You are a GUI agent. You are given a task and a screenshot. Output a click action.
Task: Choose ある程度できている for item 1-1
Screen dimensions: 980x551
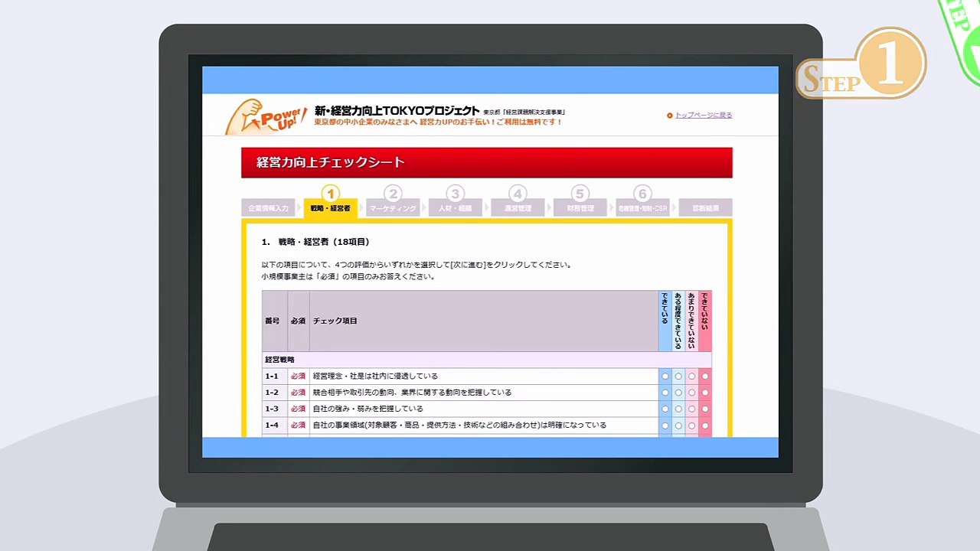tap(678, 377)
